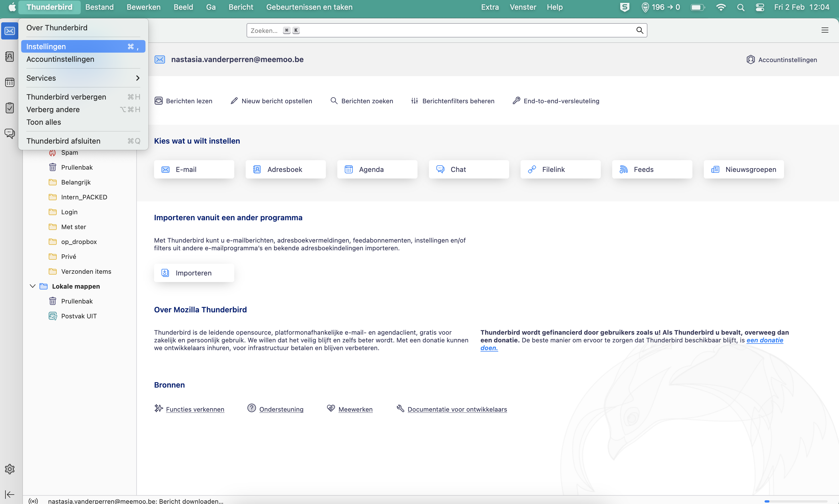The width and height of the screenshot is (839, 504).
Task: Open the Calendar sidebar icon
Action: click(x=9, y=83)
